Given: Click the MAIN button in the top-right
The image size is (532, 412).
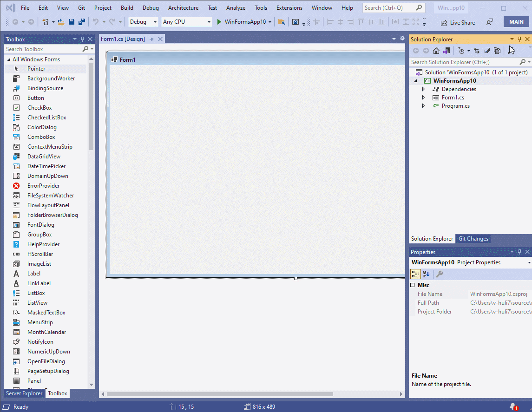Looking at the screenshot, I should click(x=516, y=21).
